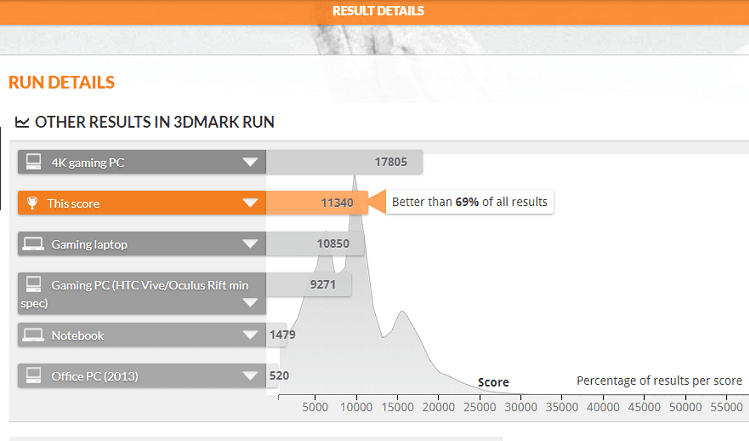The width and height of the screenshot is (749, 441).
Task: Click the 17805 score bar
Action: tap(344, 162)
